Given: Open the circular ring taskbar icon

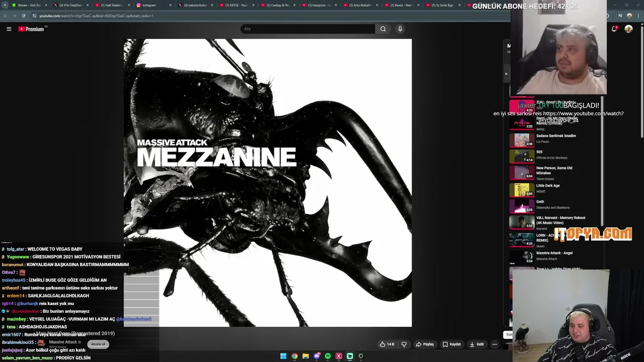Looking at the screenshot, I should coord(361,356).
